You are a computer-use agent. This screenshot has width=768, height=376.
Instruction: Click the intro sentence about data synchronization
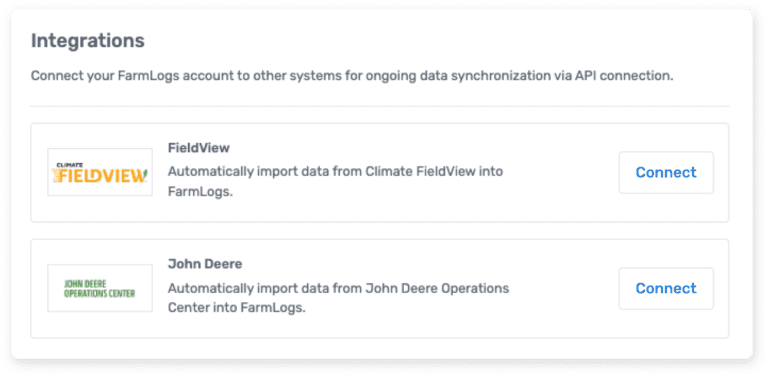click(x=352, y=77)
